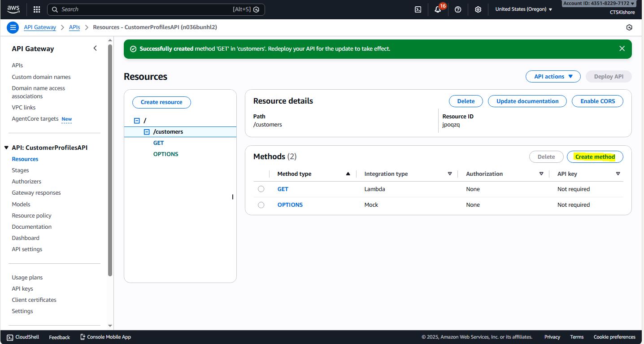Dismiss the green success banner
Viewport: 644px width, 344px height.
(622, 48)
